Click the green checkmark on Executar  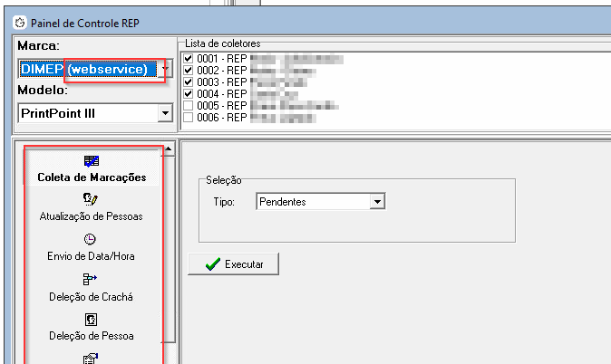point(212,264)
